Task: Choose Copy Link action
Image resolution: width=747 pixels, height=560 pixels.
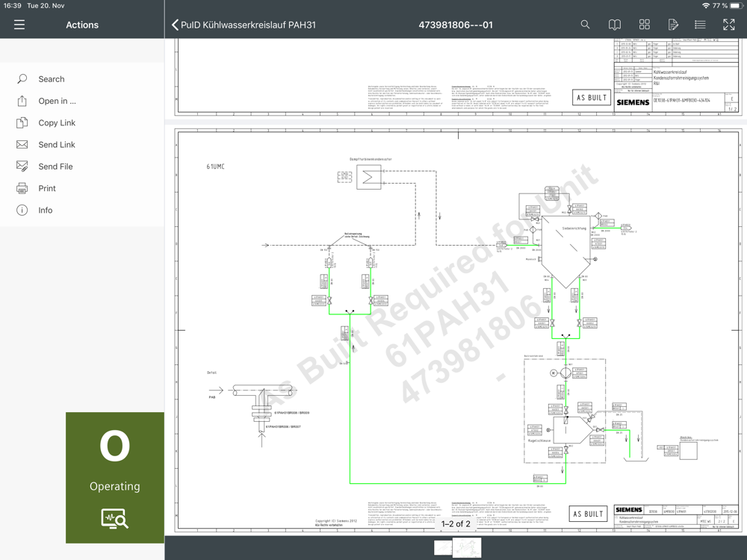Action: click(x=82, y=123)
